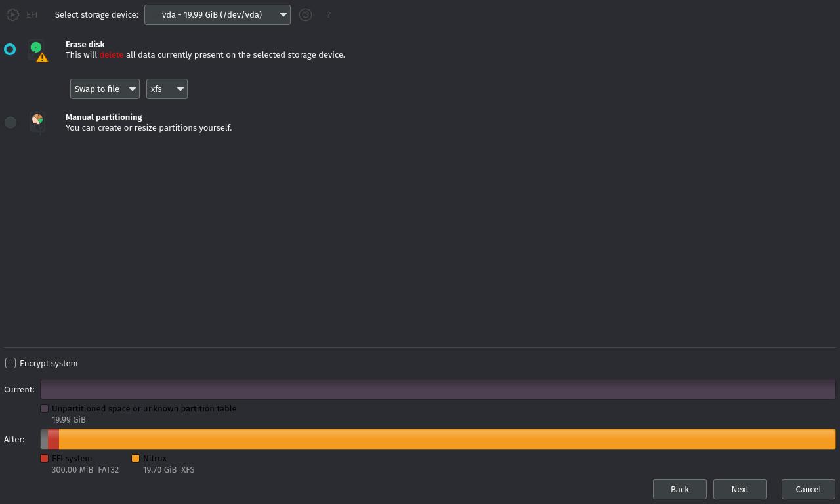Click the Cancel button
This screenshot has width=840, height=504.
[x=808, y=489]
